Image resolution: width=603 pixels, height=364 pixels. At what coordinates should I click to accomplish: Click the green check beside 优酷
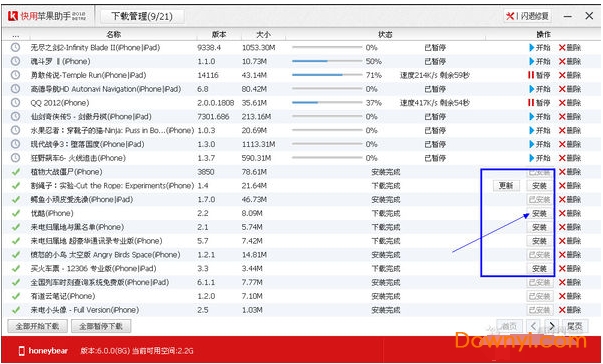point(16,214)
